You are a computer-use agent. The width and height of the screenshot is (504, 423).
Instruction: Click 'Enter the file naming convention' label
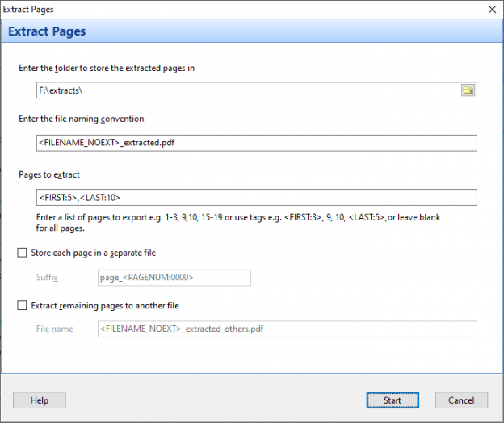82,119
